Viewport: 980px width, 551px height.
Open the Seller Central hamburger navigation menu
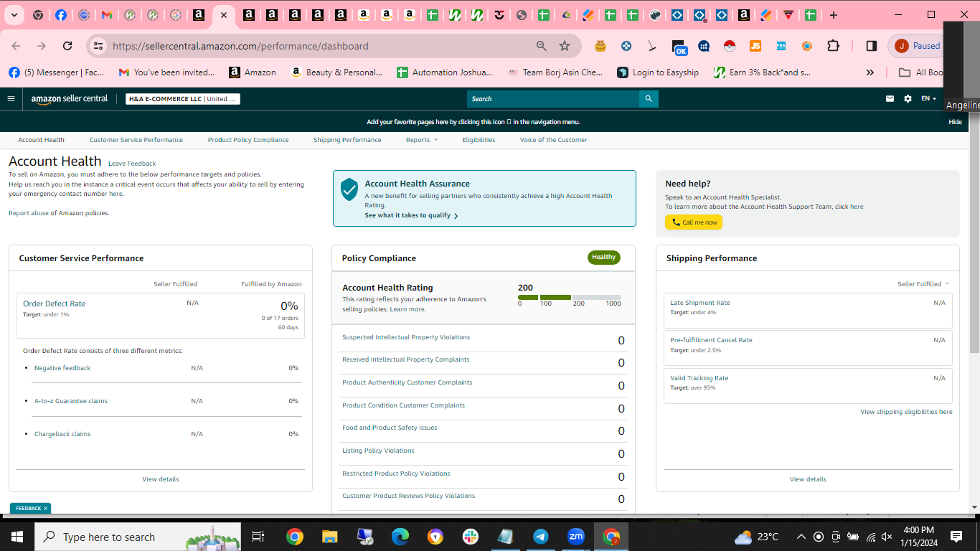pyautogui.click(x=11, y=99)
